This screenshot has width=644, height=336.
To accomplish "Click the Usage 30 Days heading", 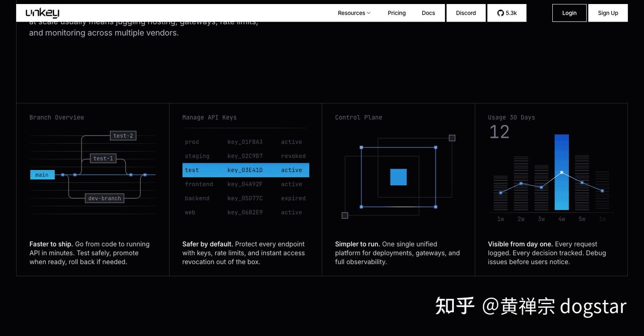I will (x=512, y=117).
